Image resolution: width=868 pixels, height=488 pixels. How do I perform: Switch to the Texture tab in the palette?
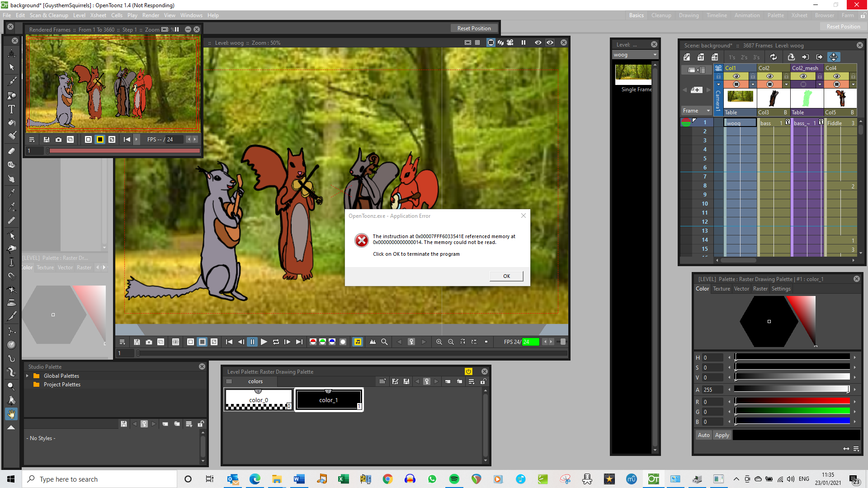pyautogui.click(x=722, y=288)
